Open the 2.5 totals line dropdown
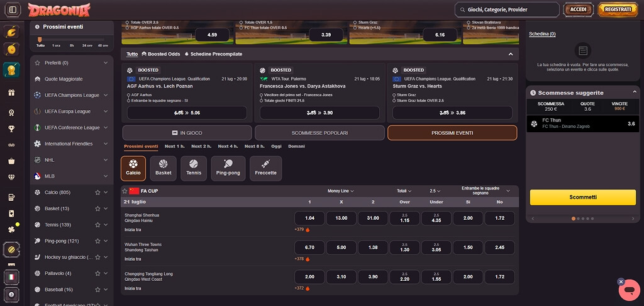This screenshot has width=644, height=306. (435, 191)
